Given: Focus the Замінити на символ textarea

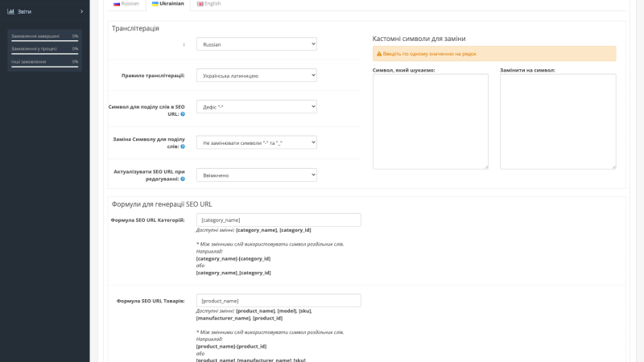Looking at the screenshot, I should click(558, 121).
